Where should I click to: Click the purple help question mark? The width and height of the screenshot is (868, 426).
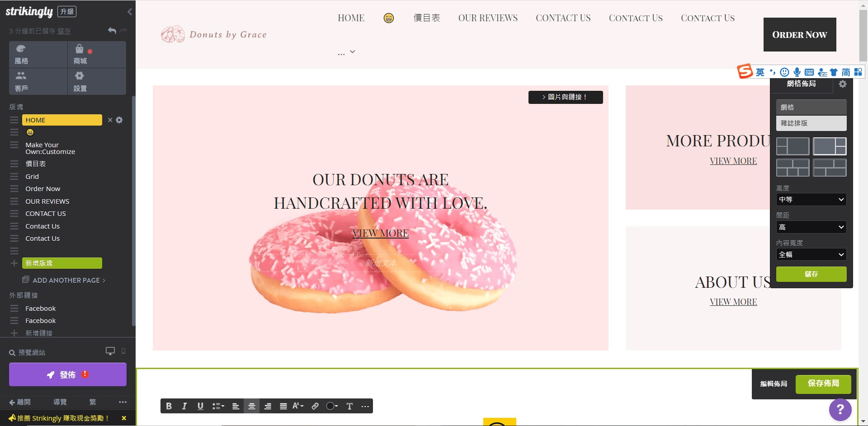click(840, 409)
